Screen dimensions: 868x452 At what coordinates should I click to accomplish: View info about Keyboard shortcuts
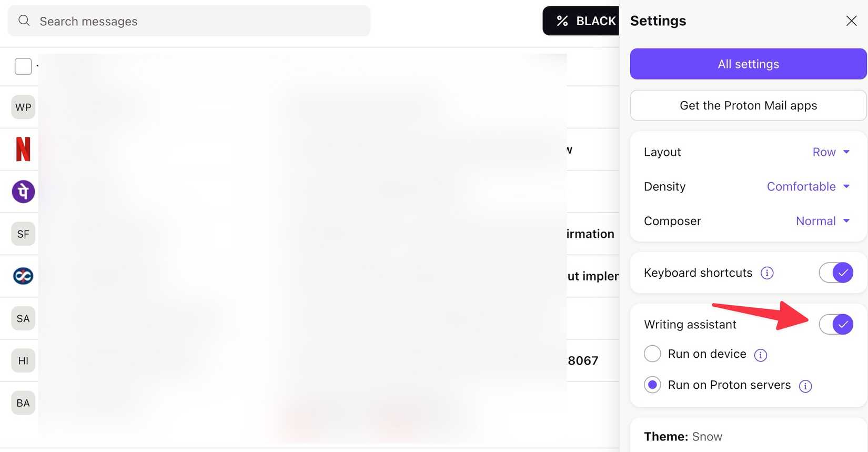[x=767, y=273]
